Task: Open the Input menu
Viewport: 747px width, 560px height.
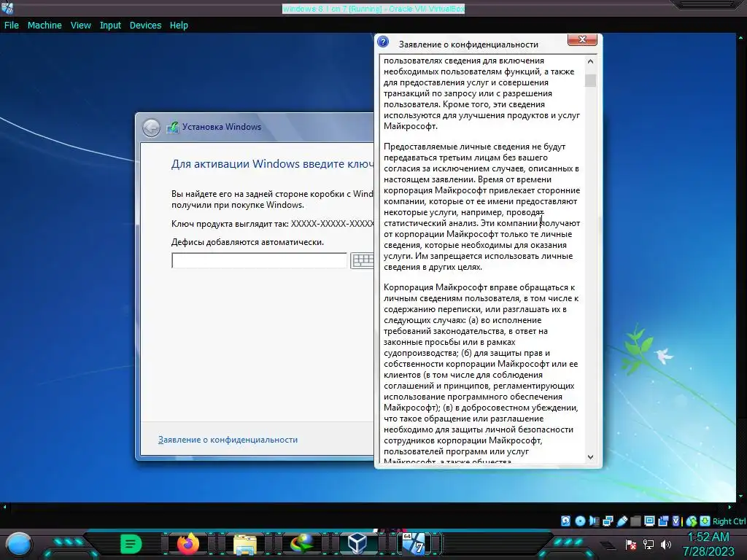Action: pyautogui.click(x=110, y=26)
